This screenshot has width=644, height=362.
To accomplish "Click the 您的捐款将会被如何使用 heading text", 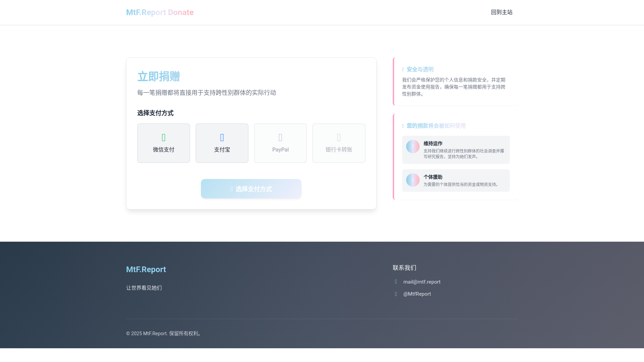I will coord(436,126).
